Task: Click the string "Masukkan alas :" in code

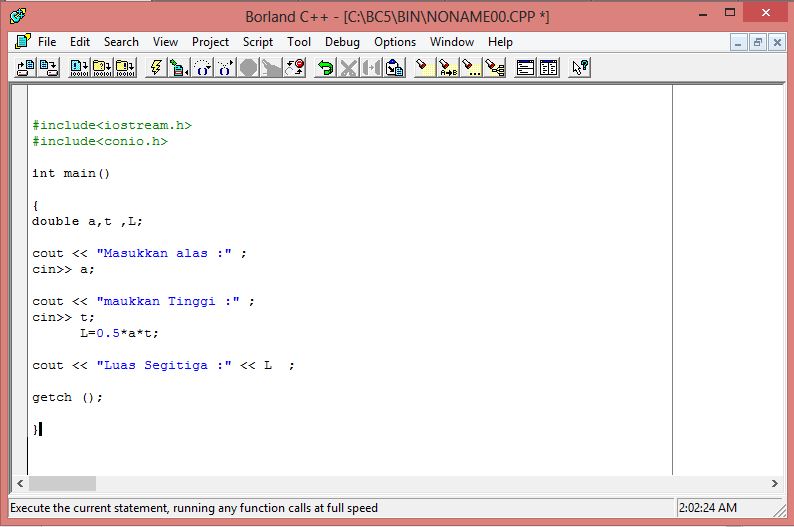Action: (164, 253)
